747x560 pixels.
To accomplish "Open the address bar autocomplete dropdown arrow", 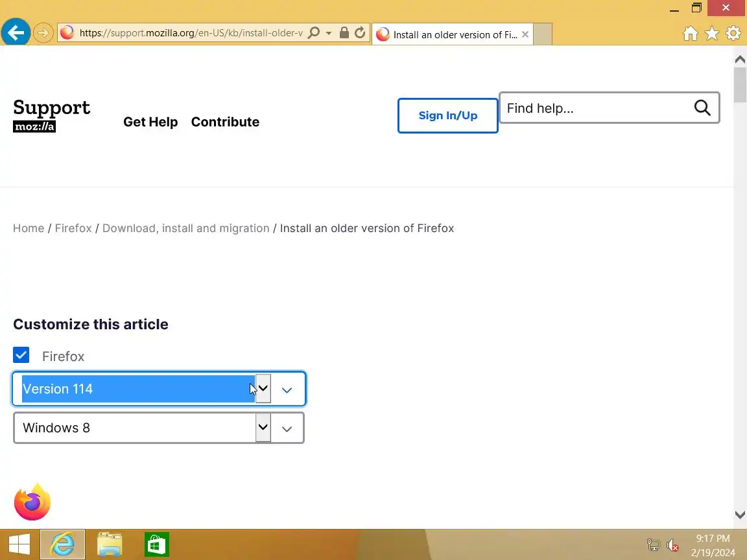I will tap(329, 33).
